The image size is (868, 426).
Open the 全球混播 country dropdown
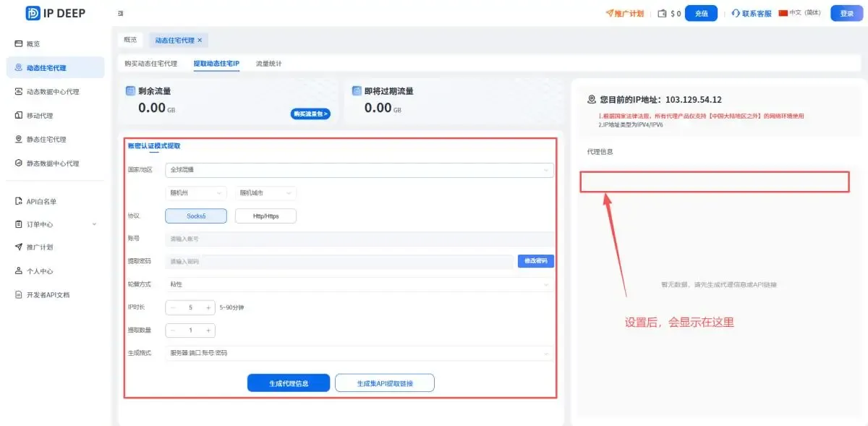359,170
